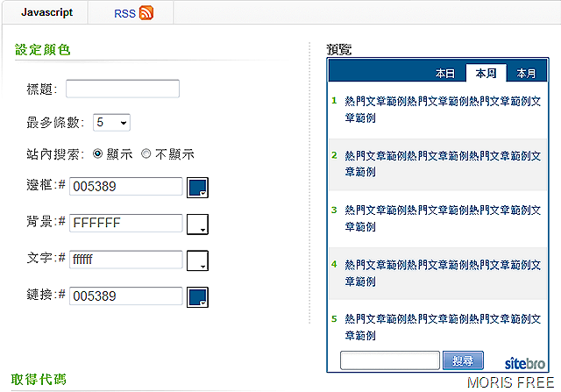Switch to the Javascript tab
This screenshot has width=561, height=392.
coord(46,12)
